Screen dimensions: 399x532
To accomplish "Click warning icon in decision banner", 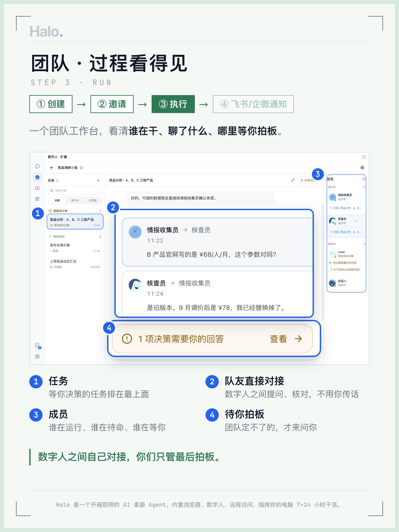I will pos(127,339).
